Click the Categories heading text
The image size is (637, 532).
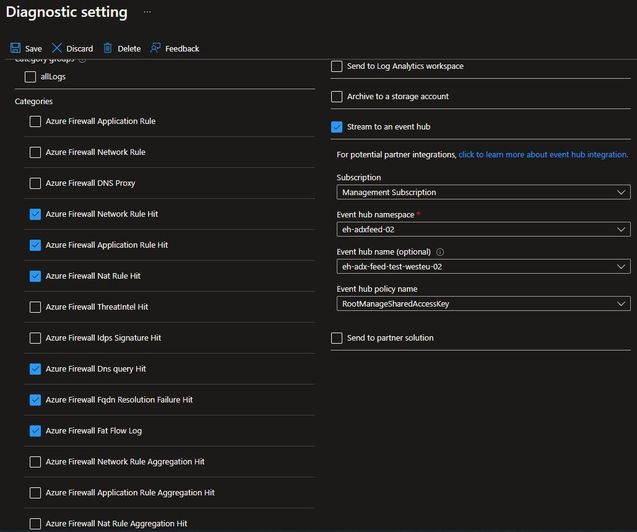(x=34, y=101)
